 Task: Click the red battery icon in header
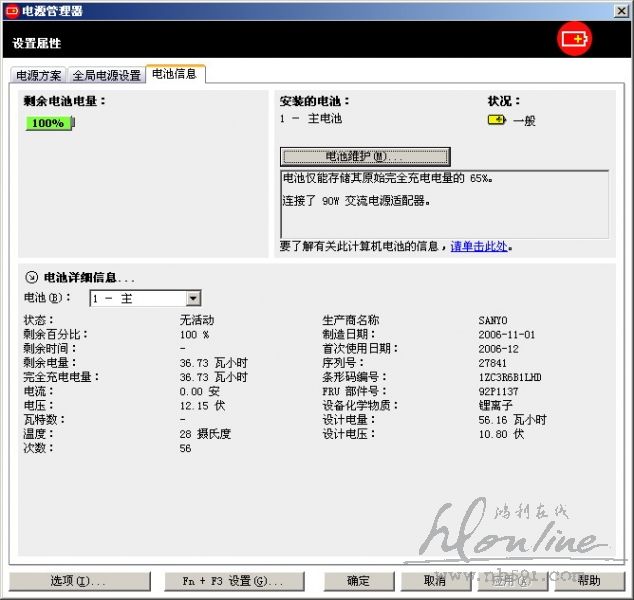coord(574,40)
